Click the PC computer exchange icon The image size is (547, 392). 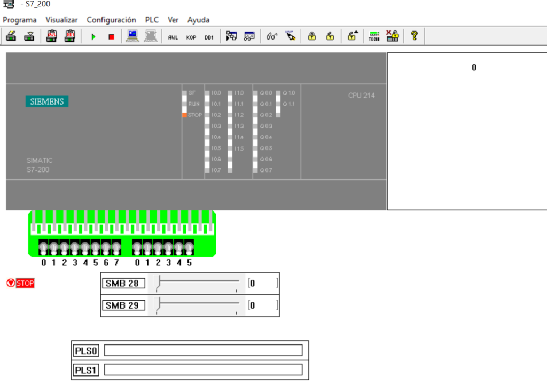coord(132,36)
